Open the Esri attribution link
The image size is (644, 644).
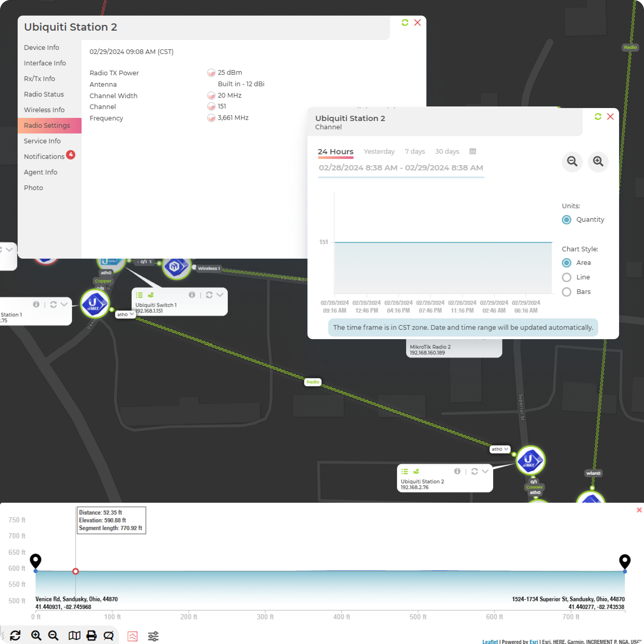tap(534, 641)
